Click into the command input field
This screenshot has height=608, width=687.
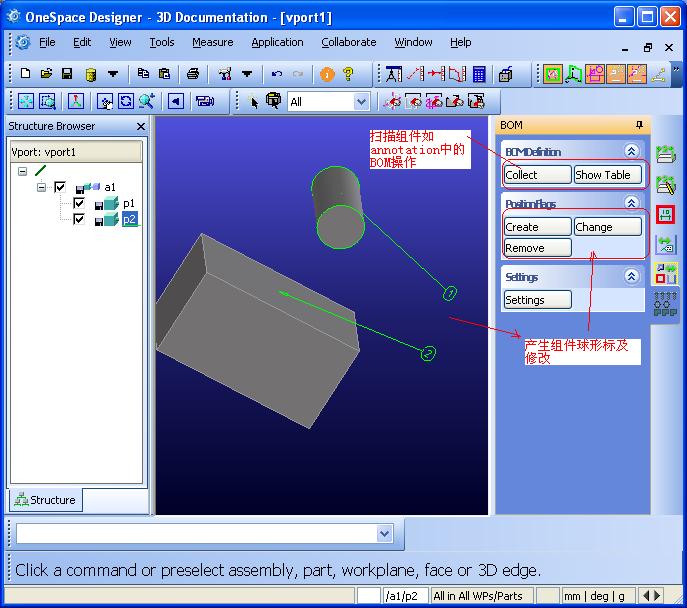point(196,534)
